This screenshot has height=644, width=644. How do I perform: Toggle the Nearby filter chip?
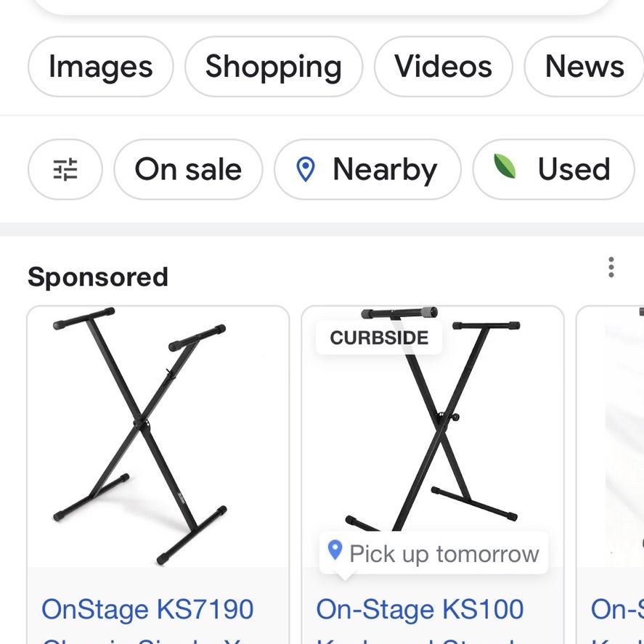367,169
